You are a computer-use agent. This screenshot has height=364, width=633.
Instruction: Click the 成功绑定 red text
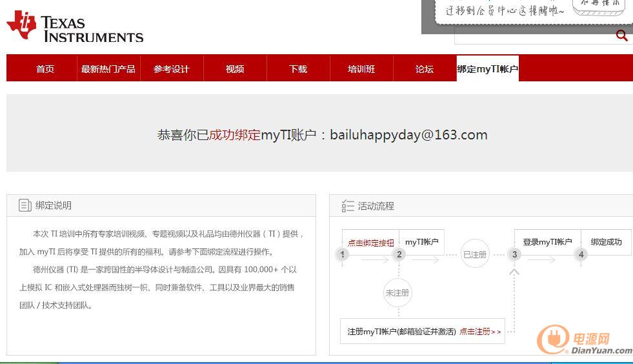tap(234, 134)
